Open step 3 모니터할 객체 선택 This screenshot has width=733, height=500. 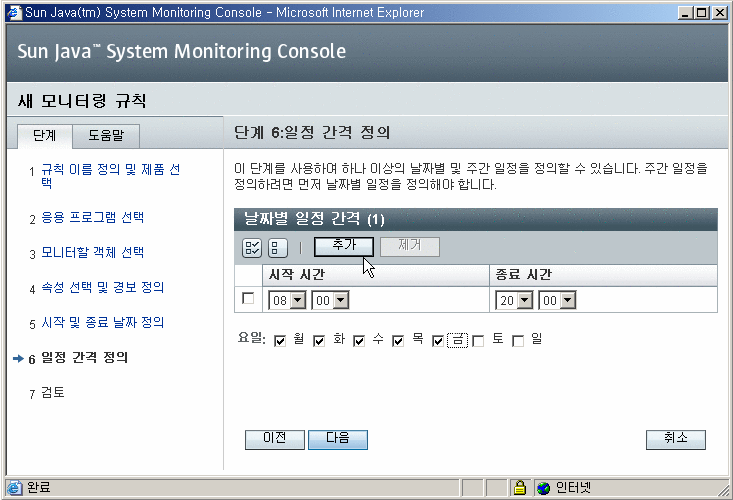coord(93,253)
